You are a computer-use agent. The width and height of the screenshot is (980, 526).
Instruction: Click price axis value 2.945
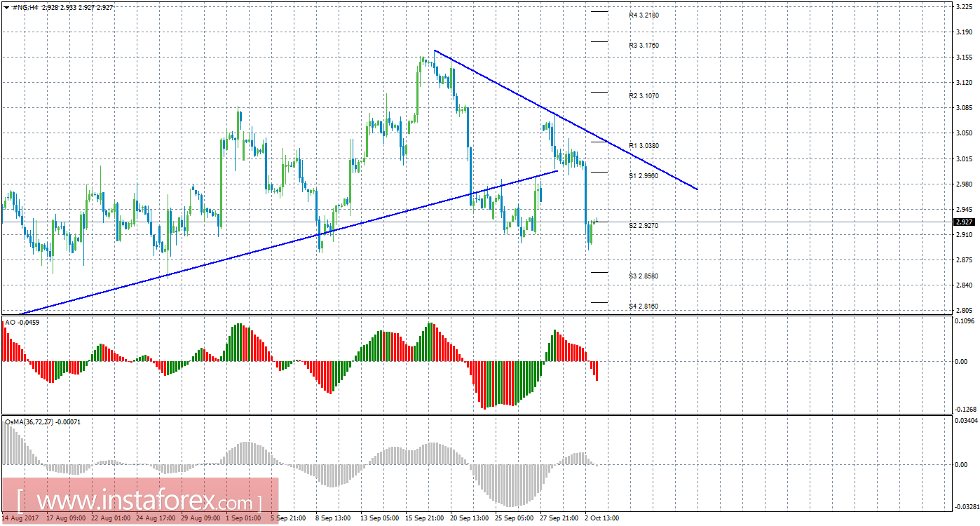(964, 210)
